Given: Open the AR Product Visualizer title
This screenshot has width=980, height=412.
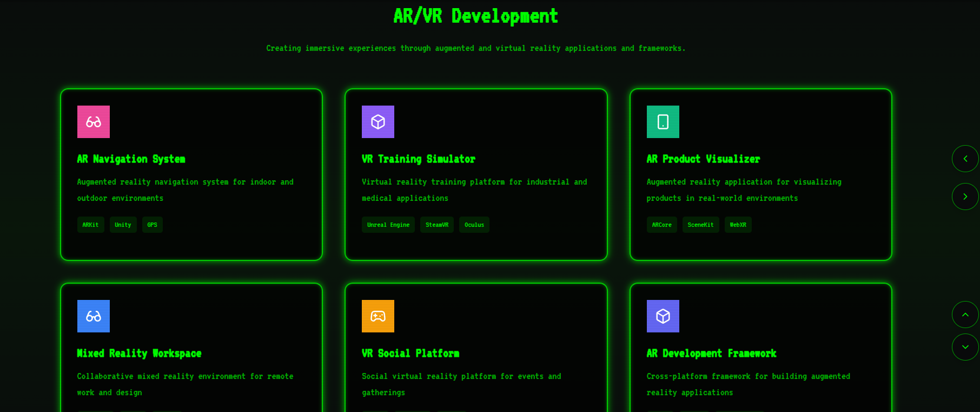Looking at the screenshot, I should [x=703, y=159].
